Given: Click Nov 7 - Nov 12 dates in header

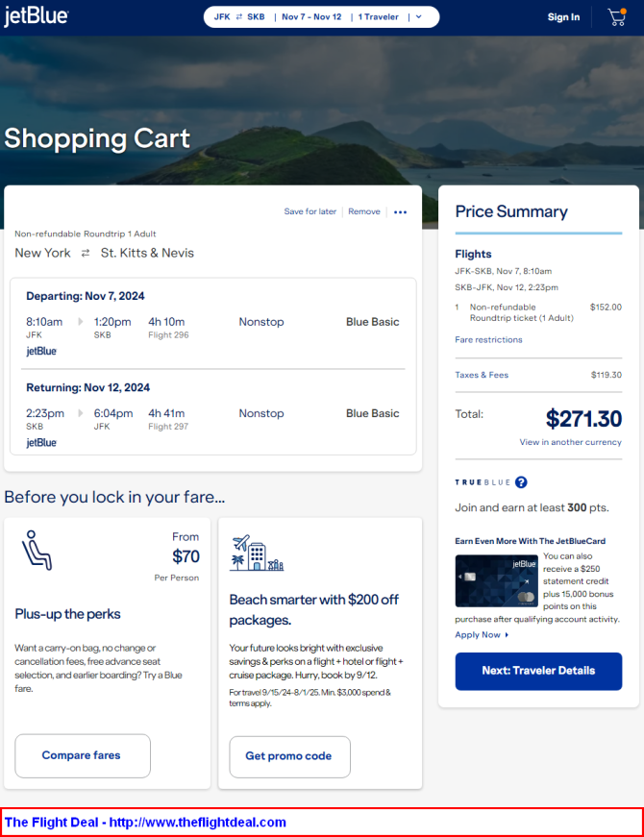Looking at the screenshot, I should tap(311, 17).
